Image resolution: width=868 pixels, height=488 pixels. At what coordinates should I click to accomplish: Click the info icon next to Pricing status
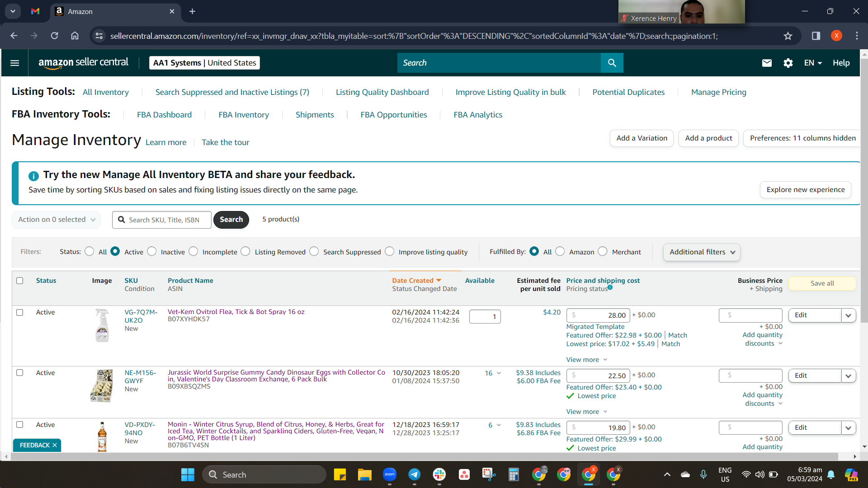point(610,287)
